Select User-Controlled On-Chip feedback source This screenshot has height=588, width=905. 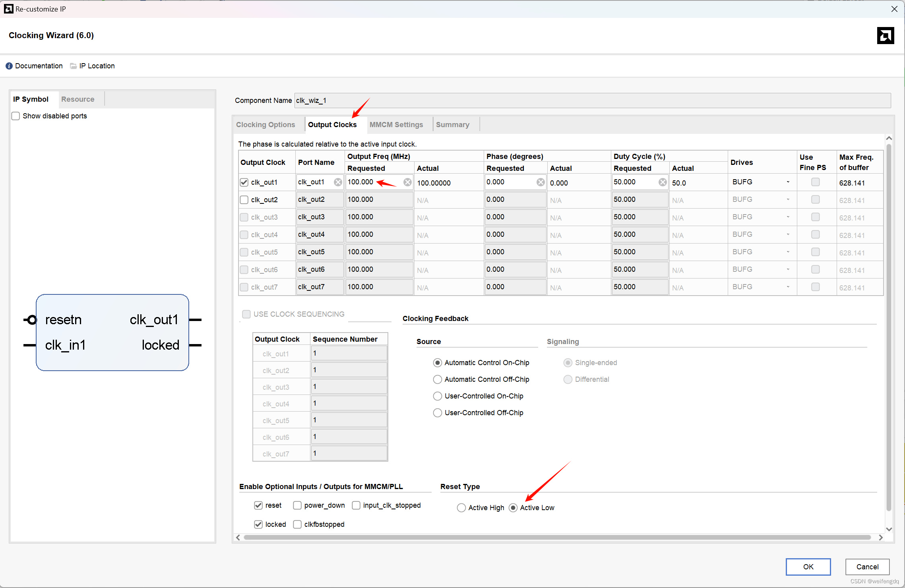[438, 396]
